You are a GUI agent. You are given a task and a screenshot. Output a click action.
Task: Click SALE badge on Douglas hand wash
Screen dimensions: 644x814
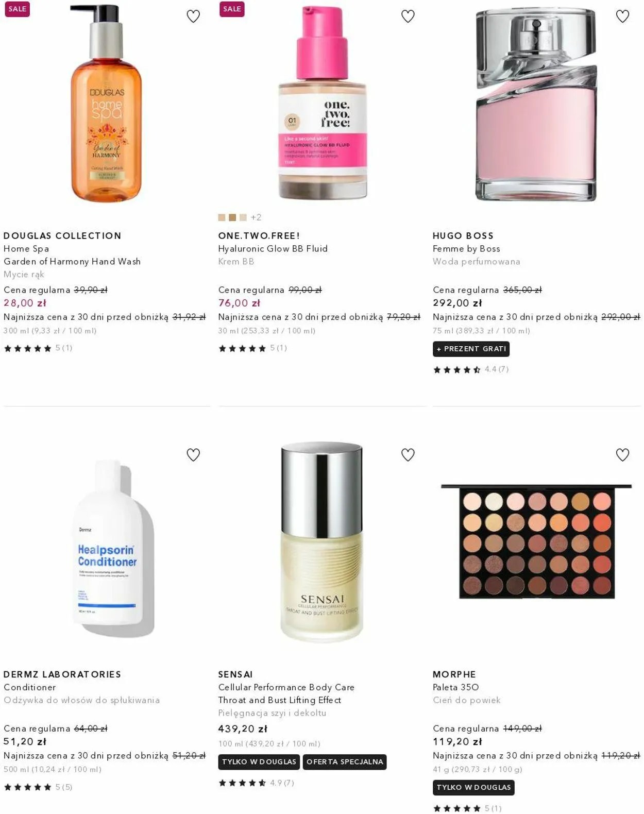pyautogui.click(x=17, y=9)
